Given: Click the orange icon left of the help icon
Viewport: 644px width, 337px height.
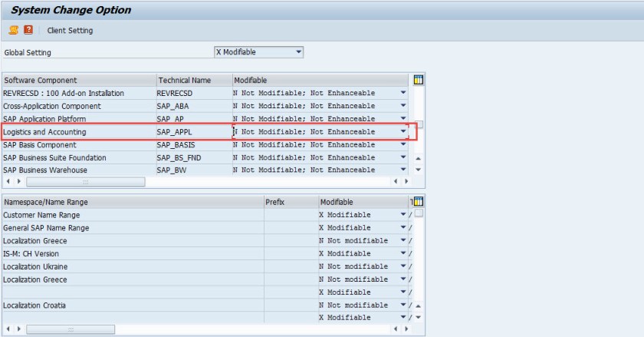Looking at the screenshot, I should [13, 30].
